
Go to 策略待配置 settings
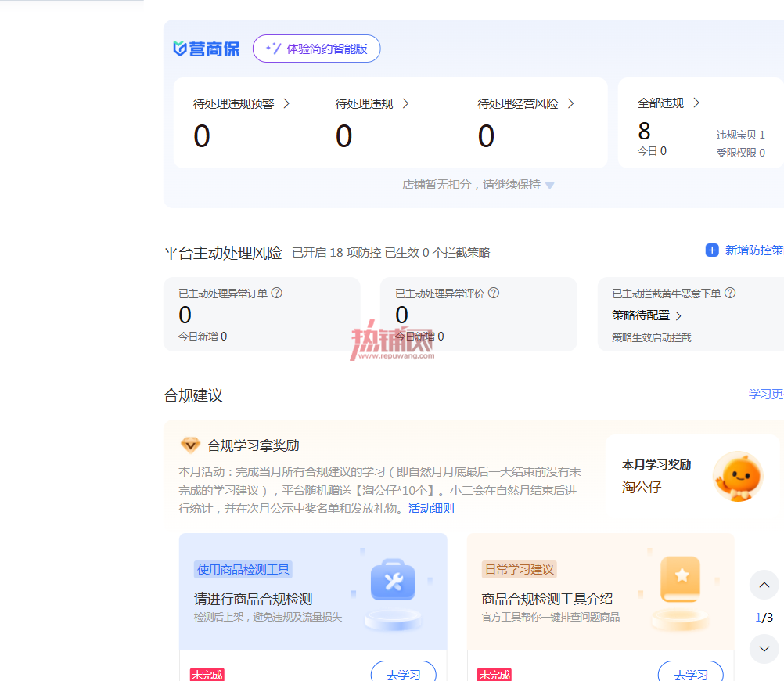pyautogui.click(x=646, y=315)
